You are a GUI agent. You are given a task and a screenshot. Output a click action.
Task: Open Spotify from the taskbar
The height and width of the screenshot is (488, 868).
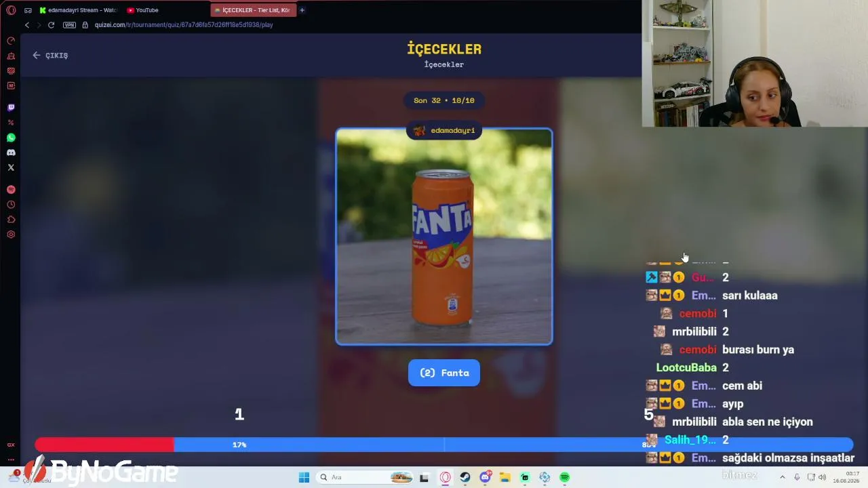[x=564, y=477]
